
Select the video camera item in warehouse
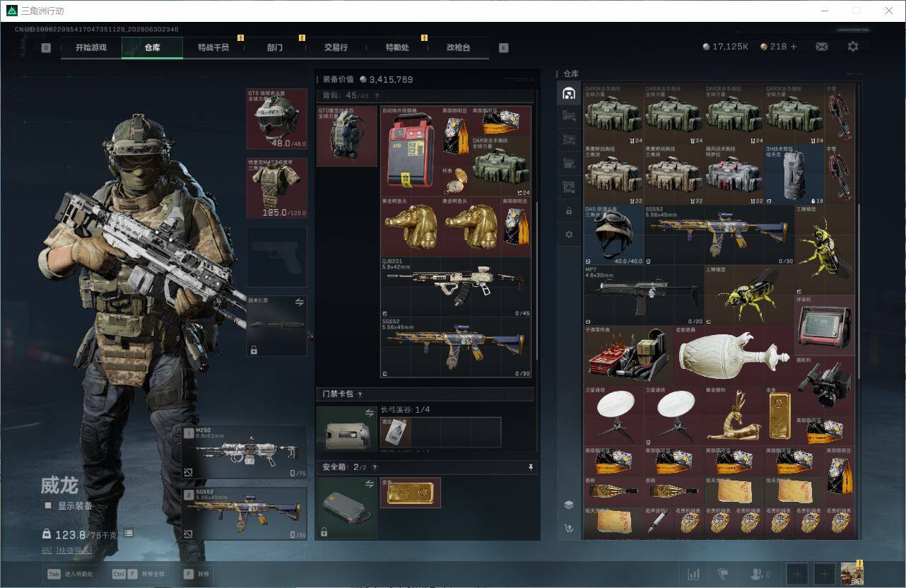824,386
